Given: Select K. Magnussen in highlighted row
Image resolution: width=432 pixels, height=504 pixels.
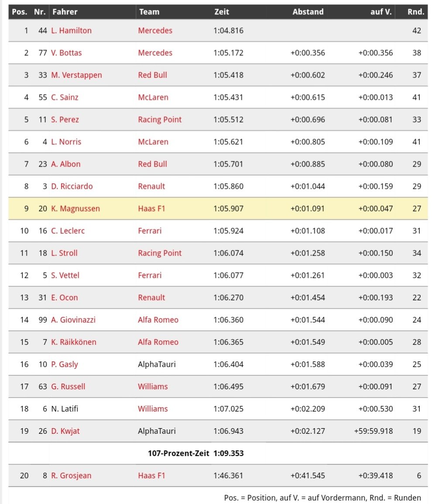Looking at the screenshot, I should [x=75, y=208].
